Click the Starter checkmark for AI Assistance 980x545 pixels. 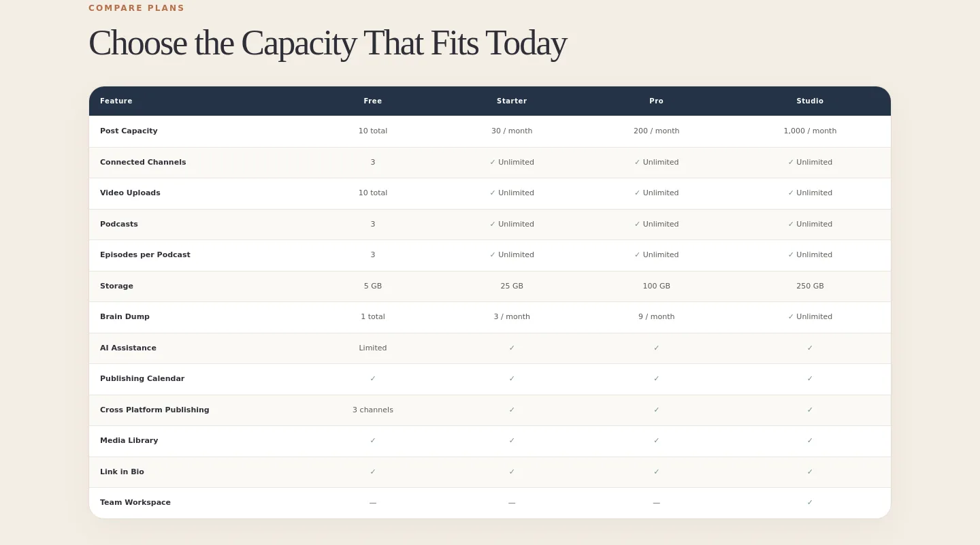[512, 348]
